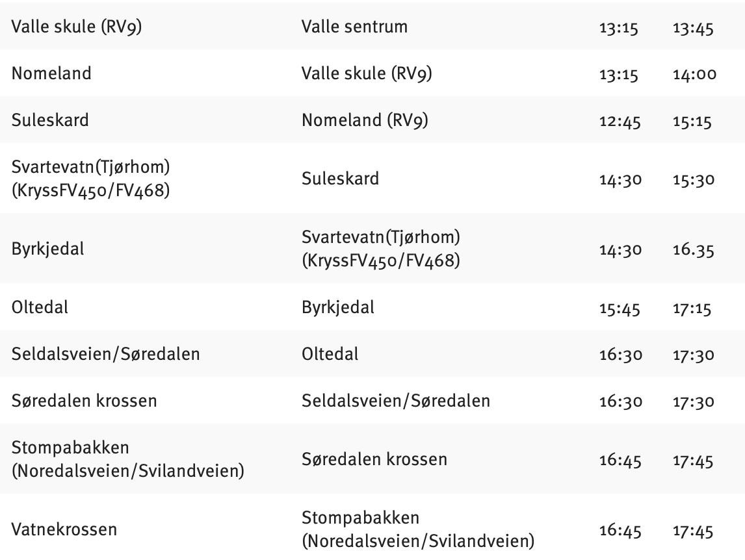Click the 13:15 time beside Valle sentrum
Screen dimensions: 745x560
pyautogui.click(x=619, y=28)
